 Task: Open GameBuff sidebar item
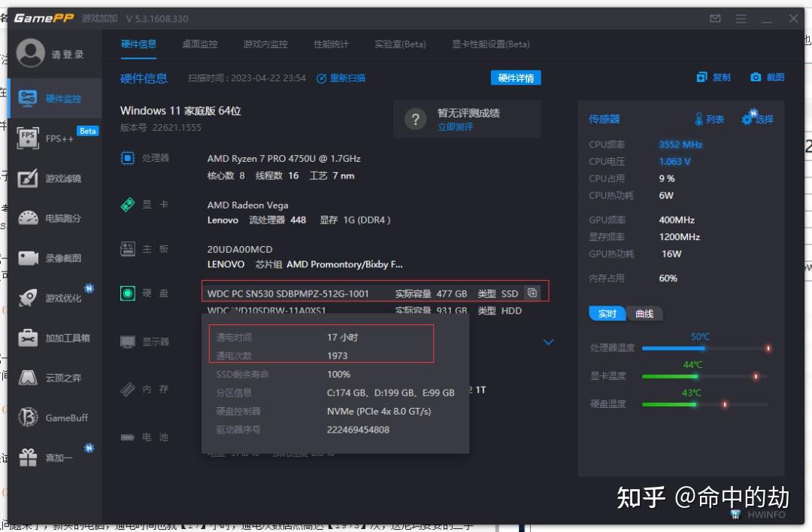(55, 418)
